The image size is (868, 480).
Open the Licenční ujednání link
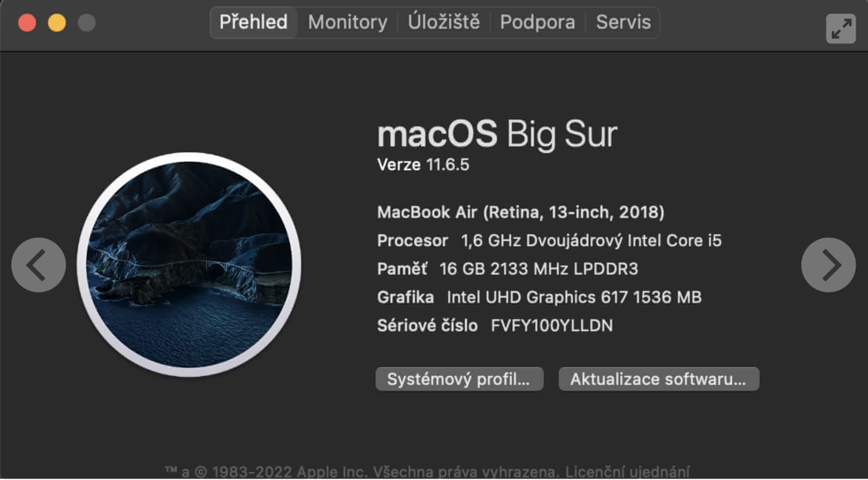(x=627, y=472)
